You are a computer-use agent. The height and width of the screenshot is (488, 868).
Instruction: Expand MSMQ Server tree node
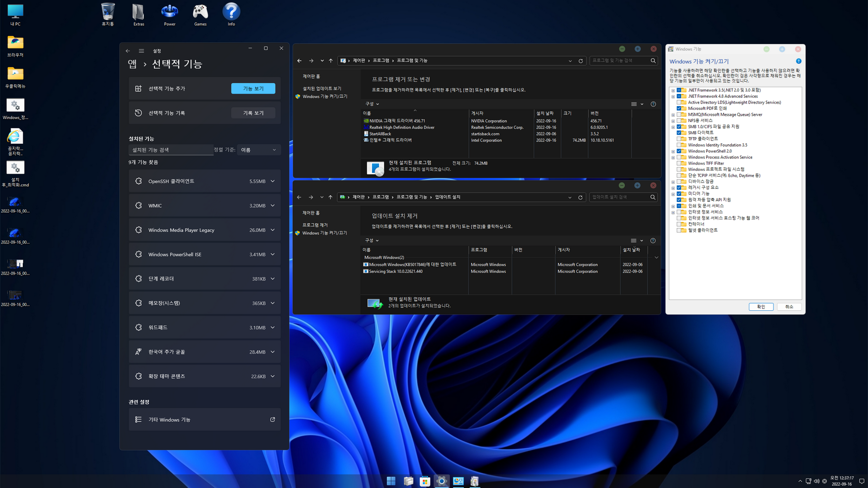click(673, 115)
